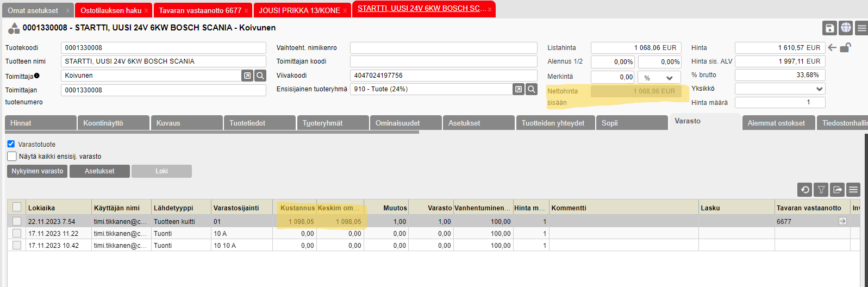Open the Asetukset tab in tab bar
This screenshot has width=868, height=287.
tap(478, 123)
